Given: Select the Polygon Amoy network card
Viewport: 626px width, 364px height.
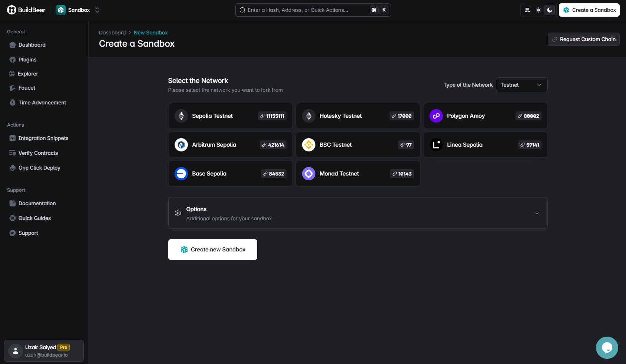Looking at the screenshot, I should pyautogui.click(x=485, y=116).
